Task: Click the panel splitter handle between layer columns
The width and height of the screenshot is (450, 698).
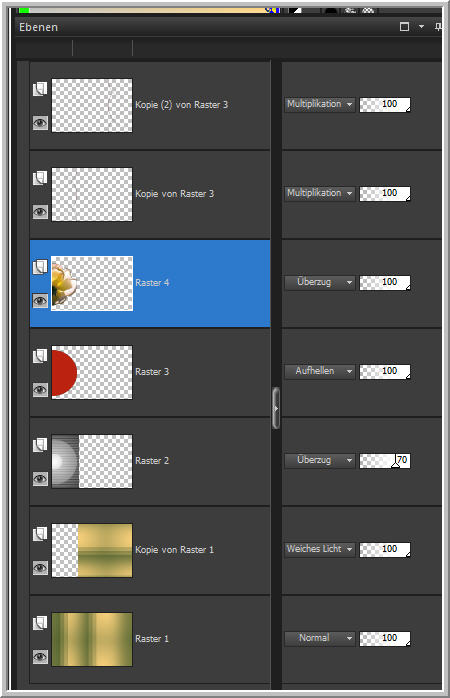Action: click(x=276, y=408)
